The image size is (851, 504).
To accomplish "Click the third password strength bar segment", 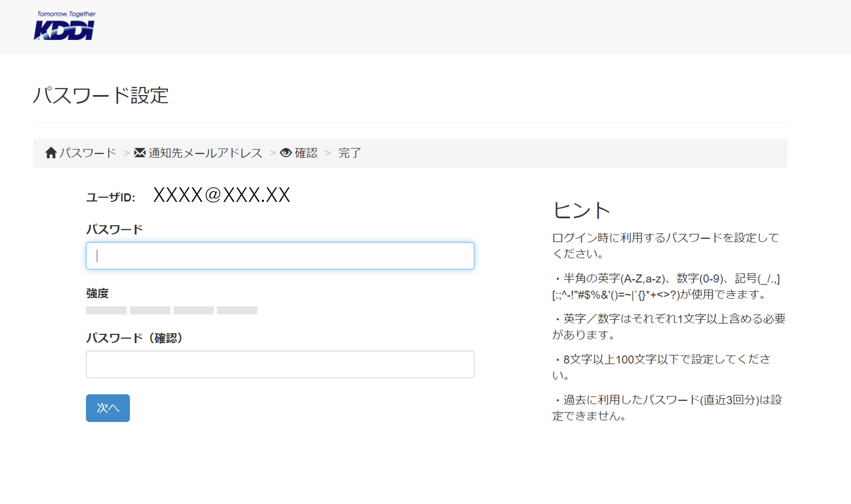I will coord(193,310).
